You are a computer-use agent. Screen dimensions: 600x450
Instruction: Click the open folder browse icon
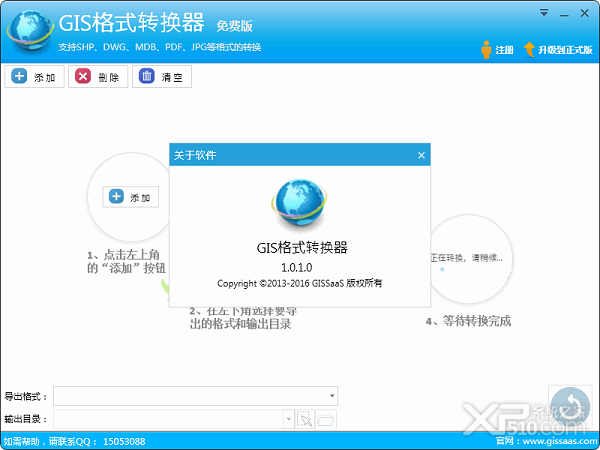(326, 419)
